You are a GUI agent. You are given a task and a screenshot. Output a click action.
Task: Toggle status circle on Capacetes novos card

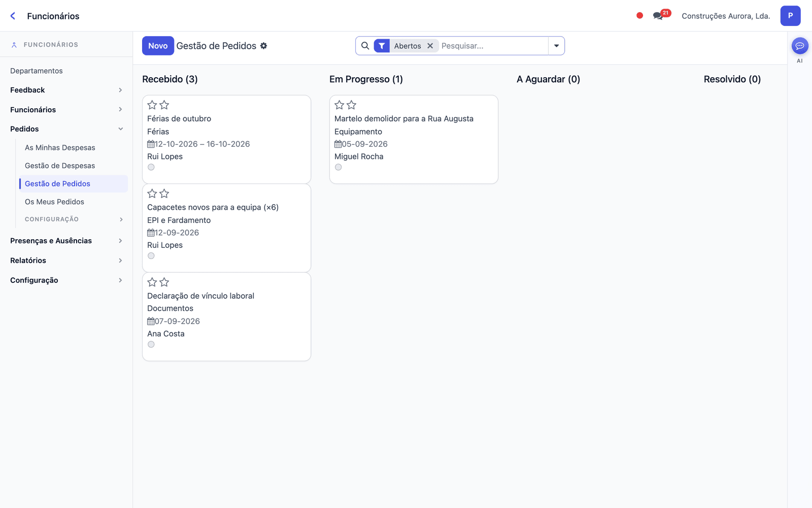point(151,256)
